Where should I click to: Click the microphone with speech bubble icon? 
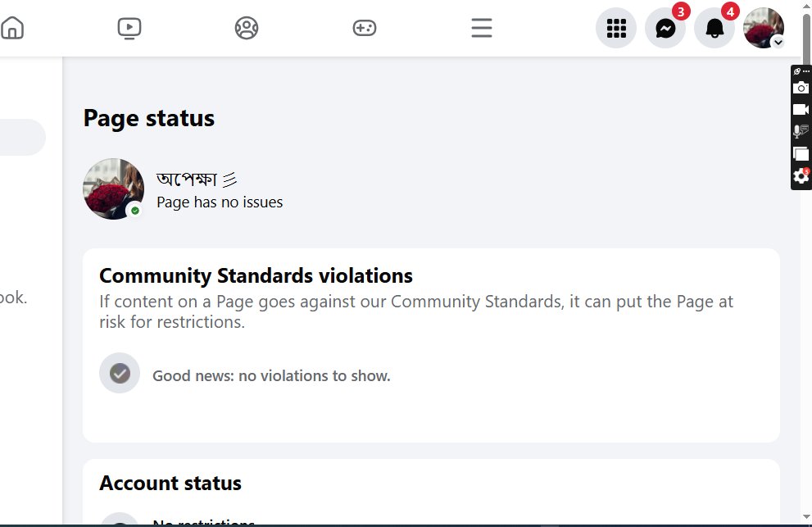[x=801, y=131]
